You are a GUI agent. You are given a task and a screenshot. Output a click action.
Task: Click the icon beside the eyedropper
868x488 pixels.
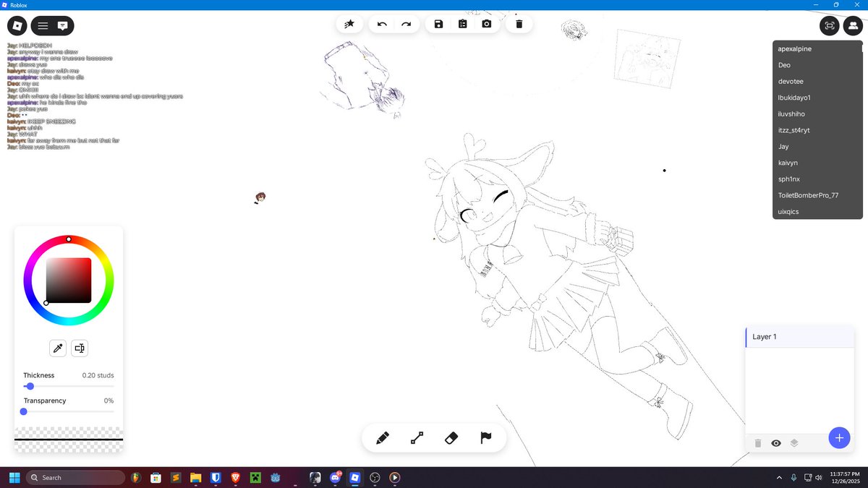80,348
